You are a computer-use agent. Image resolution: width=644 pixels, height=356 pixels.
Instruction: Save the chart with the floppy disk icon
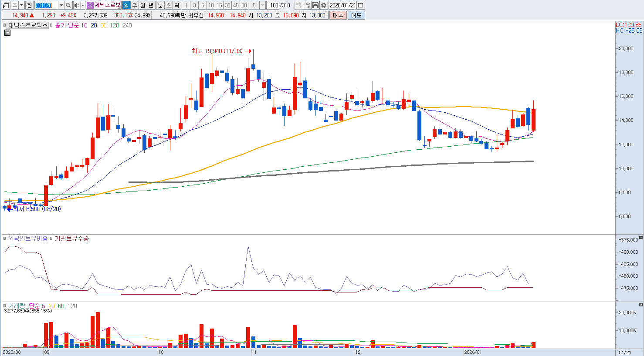315,5
